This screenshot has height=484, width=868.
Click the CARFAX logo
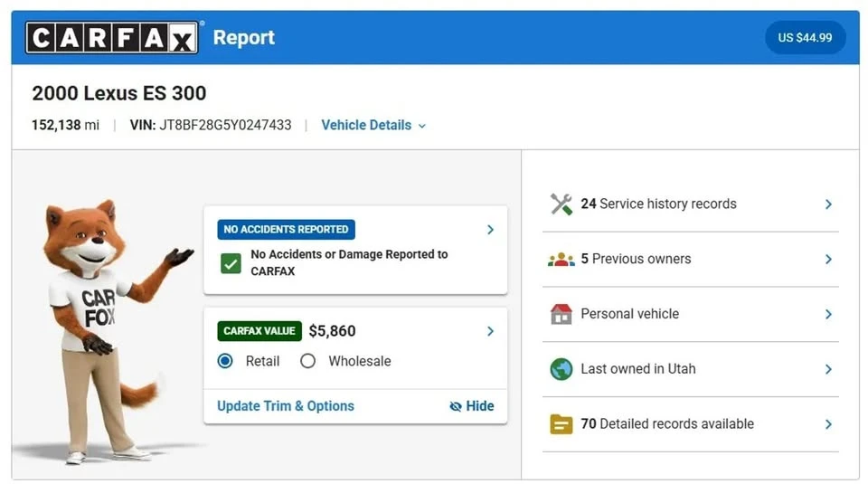click(112, 38)
